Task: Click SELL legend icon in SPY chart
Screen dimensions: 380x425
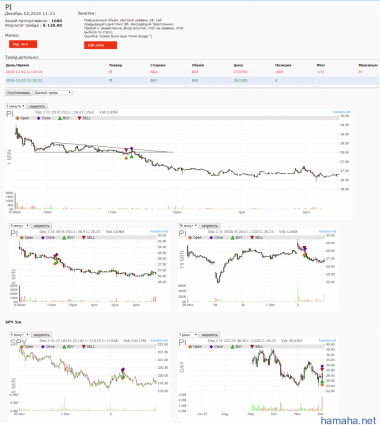Action: coord(84,347)
